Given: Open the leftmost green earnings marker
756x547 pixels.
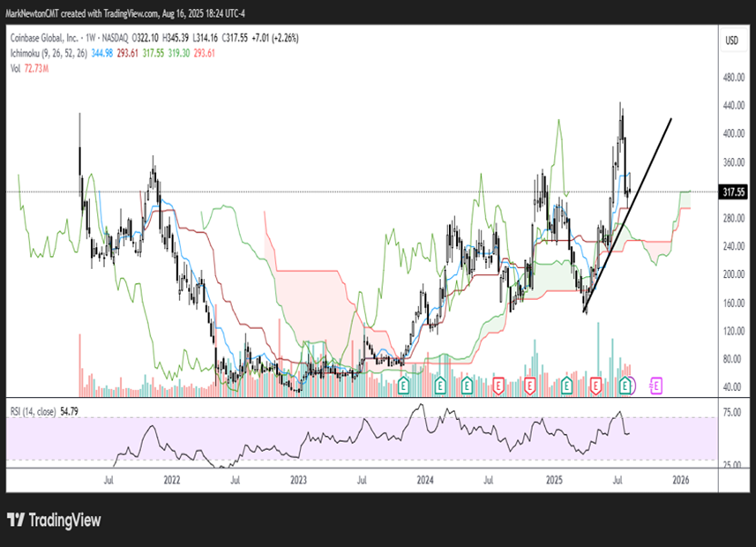Looking at the screenshot, I should click(x=404, y=385).
